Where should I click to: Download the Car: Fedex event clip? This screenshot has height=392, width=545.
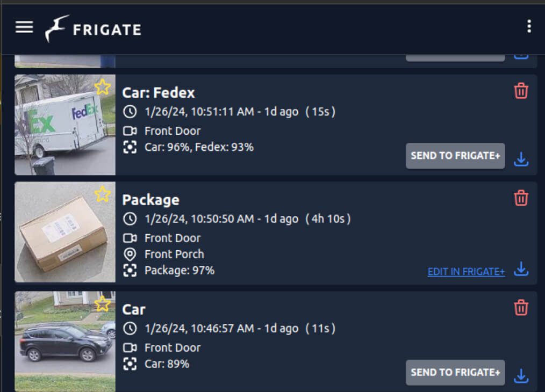(x=521, y=159)
